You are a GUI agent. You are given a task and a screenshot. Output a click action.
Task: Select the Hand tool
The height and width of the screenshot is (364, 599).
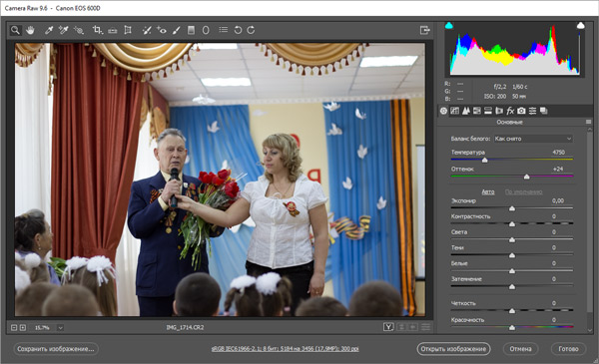(x=30, y=30)
